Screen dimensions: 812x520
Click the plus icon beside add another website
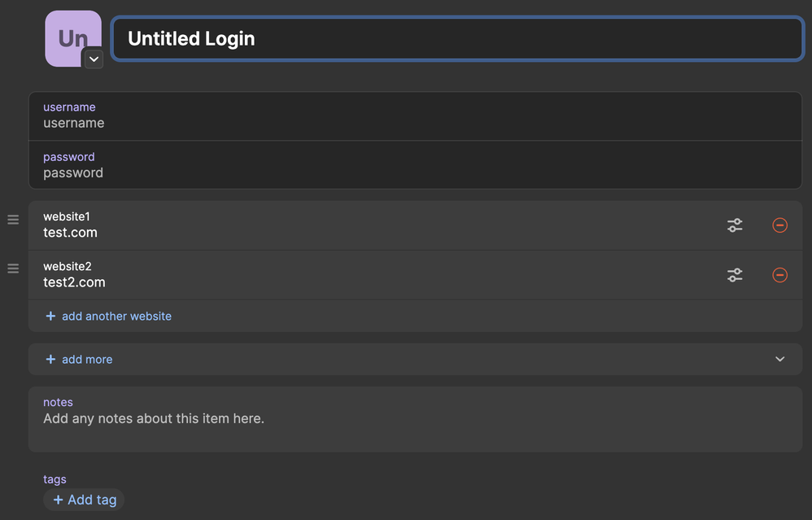coord(50,316)
